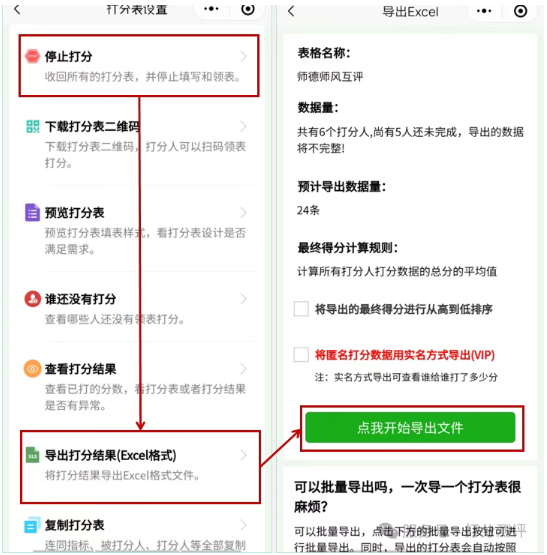Check the real-name export VIP option
The height and width of the screenshot is (555, 547).
point(301,354)
